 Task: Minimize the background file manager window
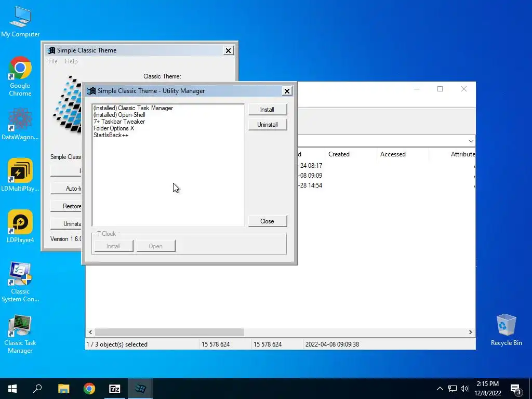(x=417, y=89)
